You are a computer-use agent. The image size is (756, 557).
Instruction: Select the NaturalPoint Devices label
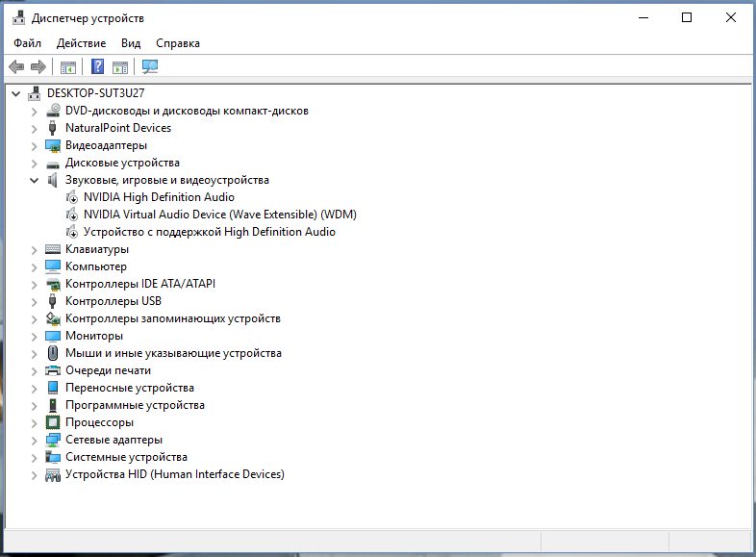pos(118,128)
